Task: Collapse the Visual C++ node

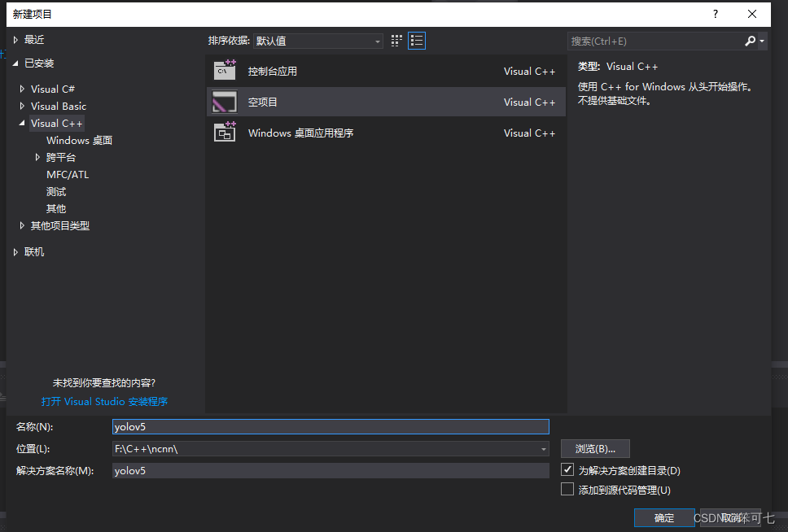Action: 22,123
